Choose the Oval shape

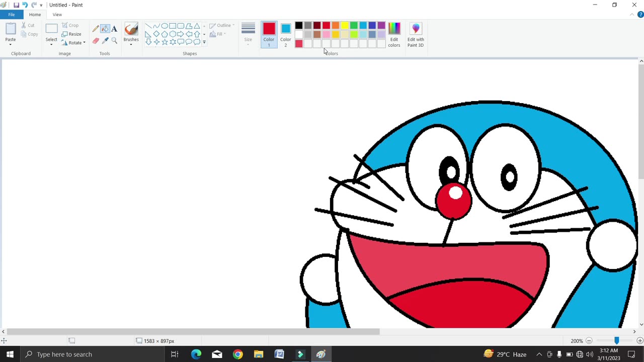point(165,26)
